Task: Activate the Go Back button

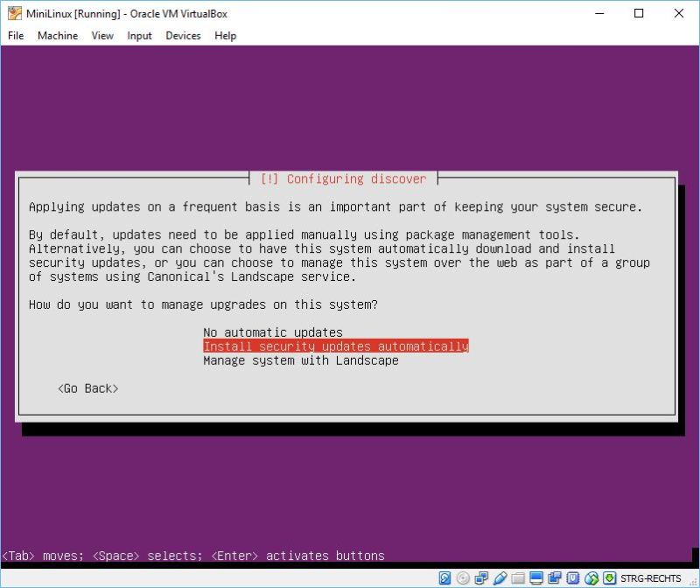Action: [x=88, y=388]
